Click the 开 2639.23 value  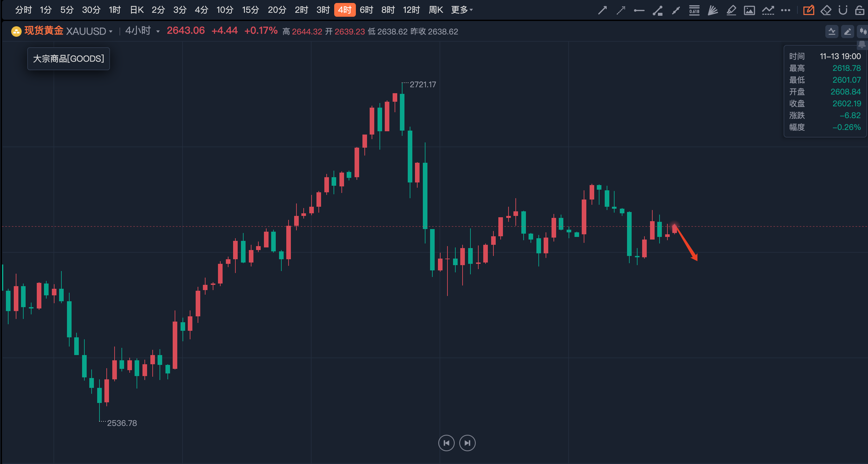(x=345, y=32)
